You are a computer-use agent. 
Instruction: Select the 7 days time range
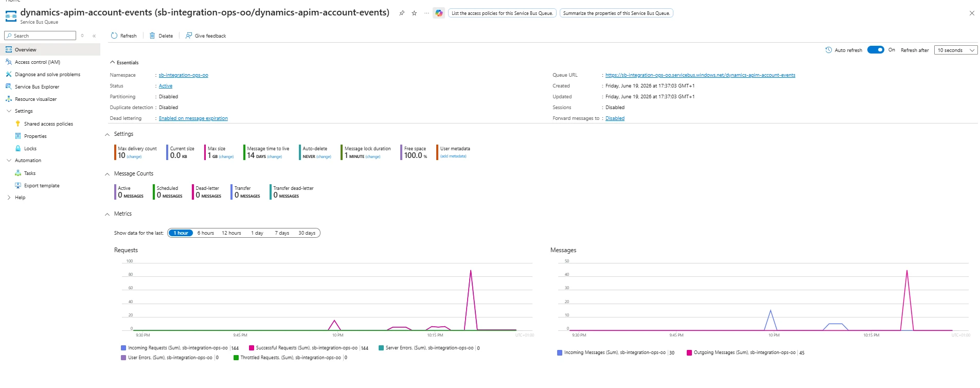[x=282, y=233]
